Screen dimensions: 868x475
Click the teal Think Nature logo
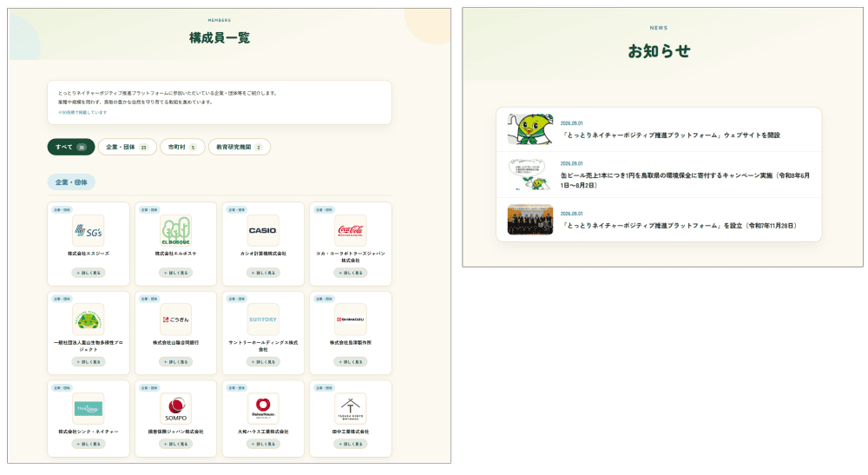point(89,408)
